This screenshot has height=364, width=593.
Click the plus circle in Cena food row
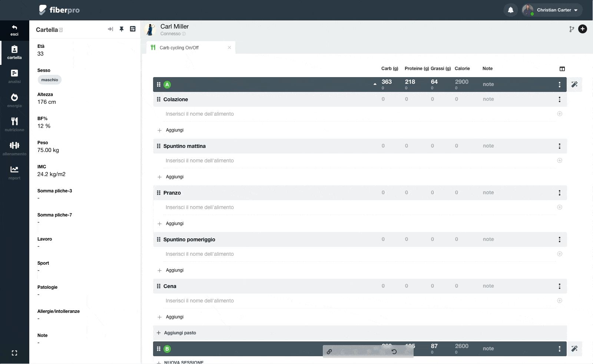click(x=560, y=301)
